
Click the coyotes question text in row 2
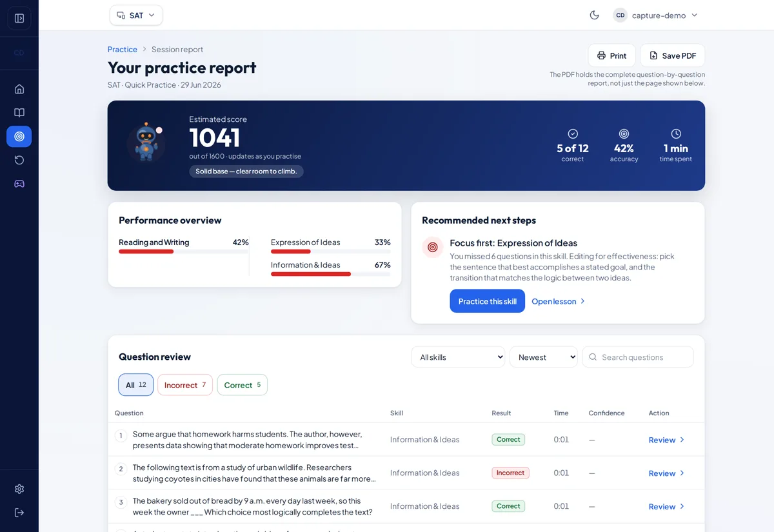point(254,473)
